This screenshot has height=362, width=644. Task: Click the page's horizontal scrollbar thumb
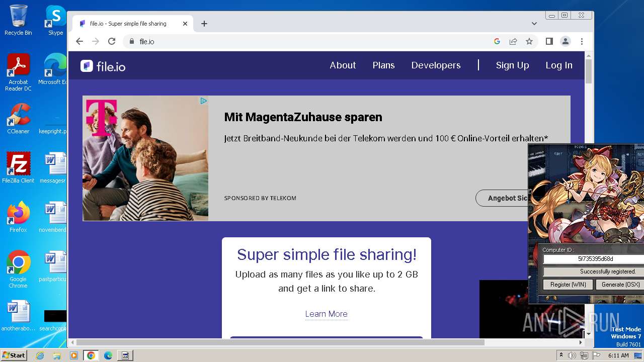coord(280,342)
